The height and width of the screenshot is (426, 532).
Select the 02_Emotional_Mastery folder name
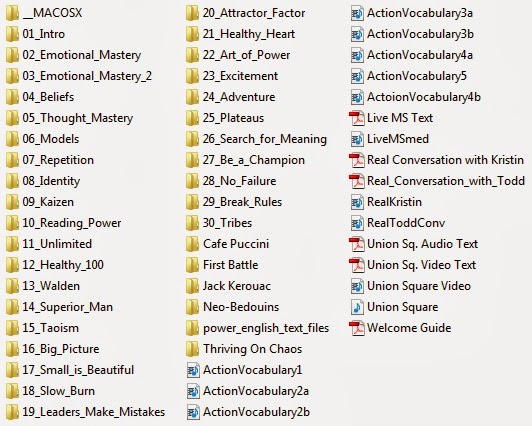click(x=82, y=55)
